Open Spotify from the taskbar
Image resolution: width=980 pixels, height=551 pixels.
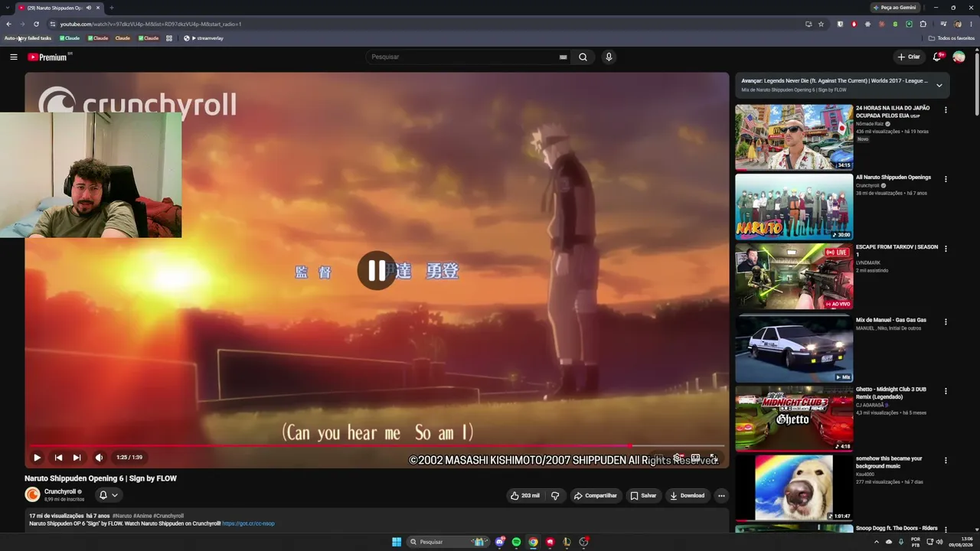pyautogui.click(x=517, y=542)
